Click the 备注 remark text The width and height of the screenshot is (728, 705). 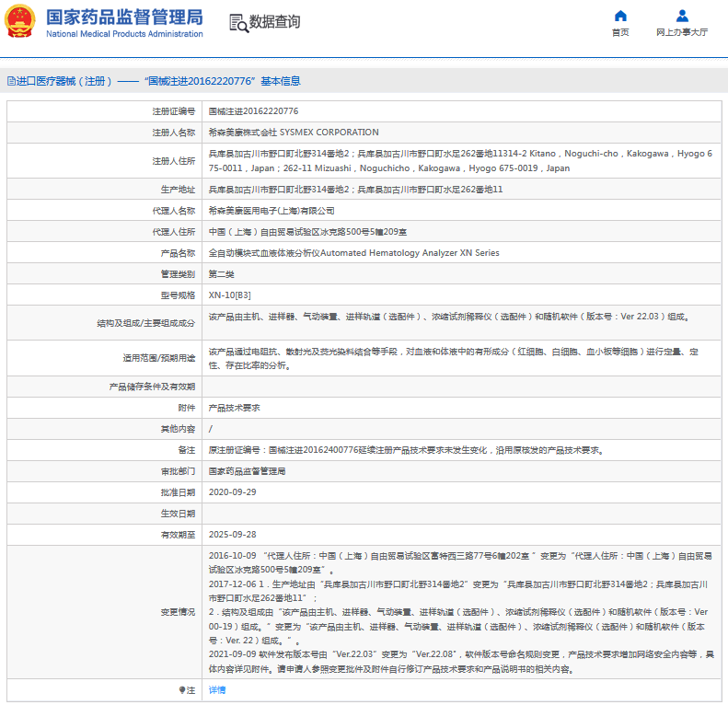pyautogui.click(x=406, y=450)
